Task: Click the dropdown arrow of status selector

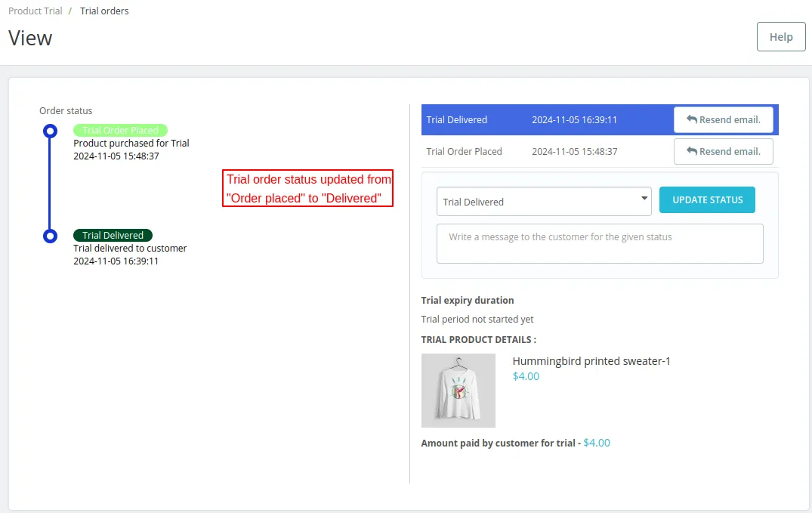Action: [x=644, y=199]
